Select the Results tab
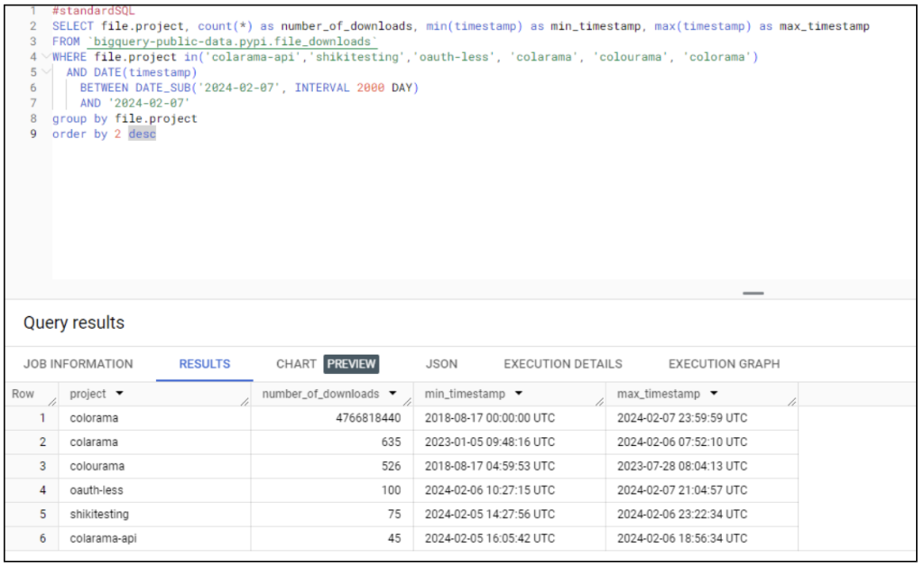 [x=204, y=364]
